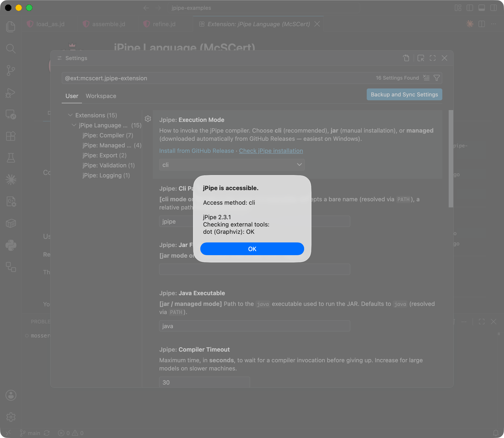Select jPipe: Compiler (7) in settings tree
This screenshot has width=504, height=438.
[x=108, y=135]
